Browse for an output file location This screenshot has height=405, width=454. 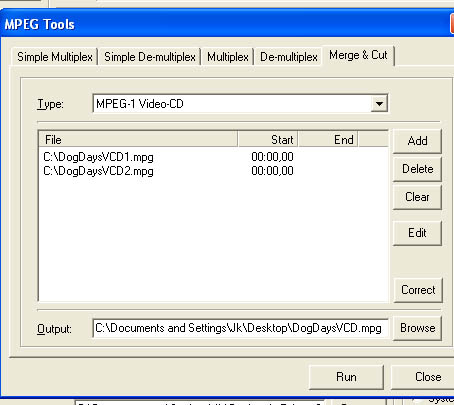[417, 328]
